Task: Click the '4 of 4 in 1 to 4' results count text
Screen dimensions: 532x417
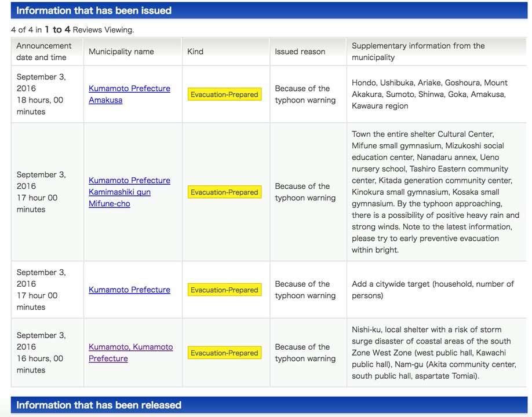Action: point(72,30)
